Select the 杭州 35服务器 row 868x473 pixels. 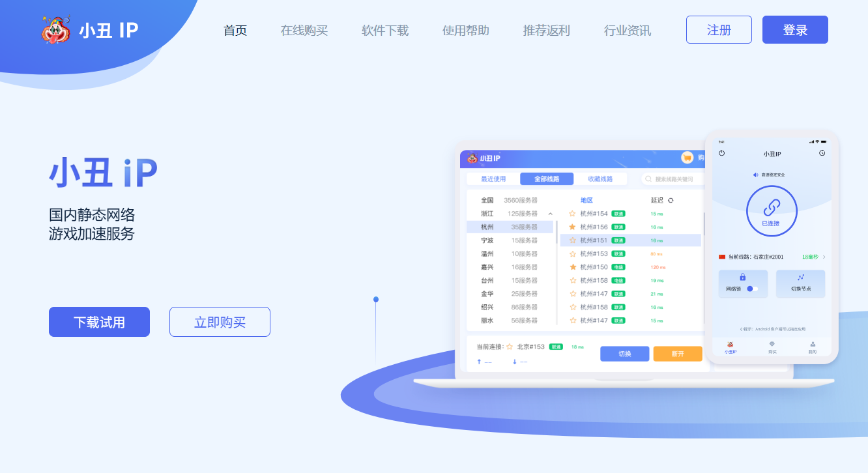[510, 227]
